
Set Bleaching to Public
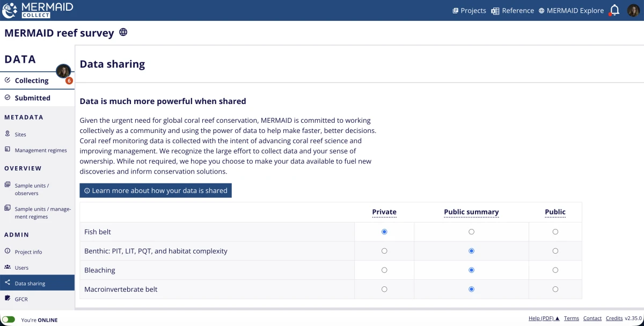(x=555, y=270)
